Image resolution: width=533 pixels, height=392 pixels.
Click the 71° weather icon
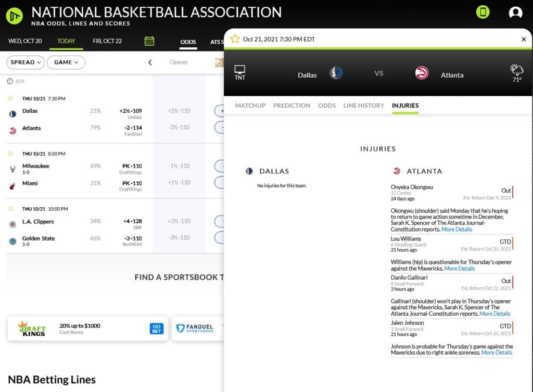pyautogui.click(x=517, y=73)
